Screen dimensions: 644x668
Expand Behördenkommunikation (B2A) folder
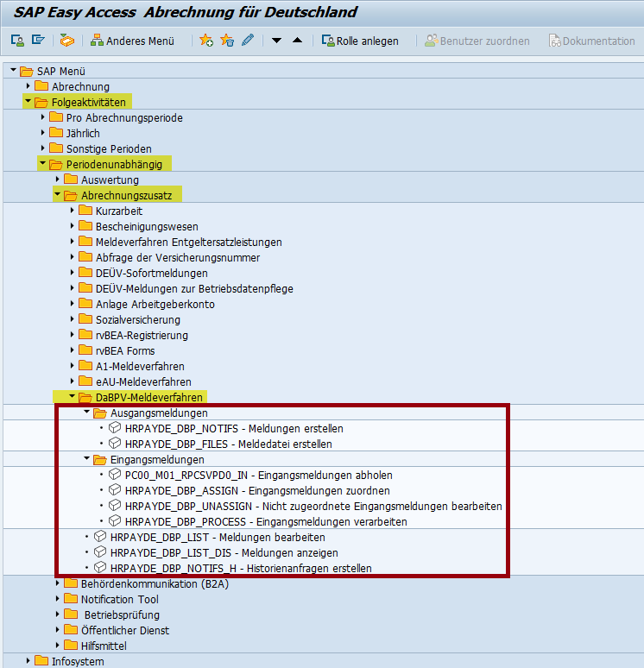58,583
